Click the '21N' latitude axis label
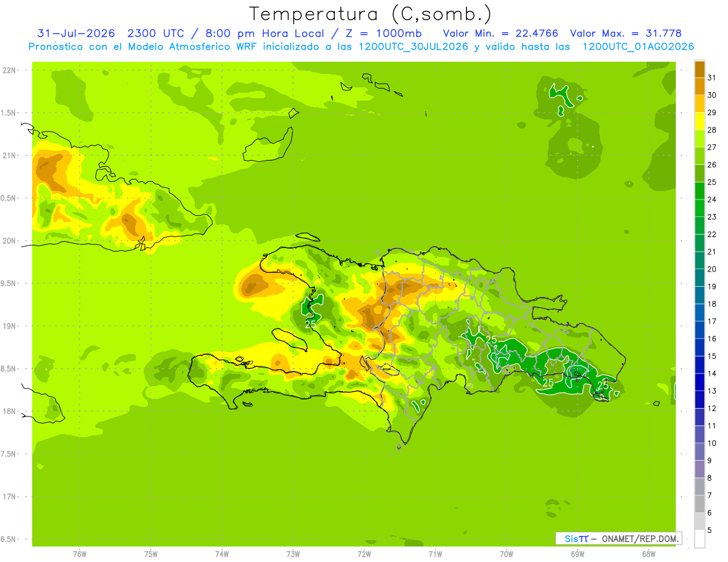This screenshot has height=562, width=728. [10, 156]
